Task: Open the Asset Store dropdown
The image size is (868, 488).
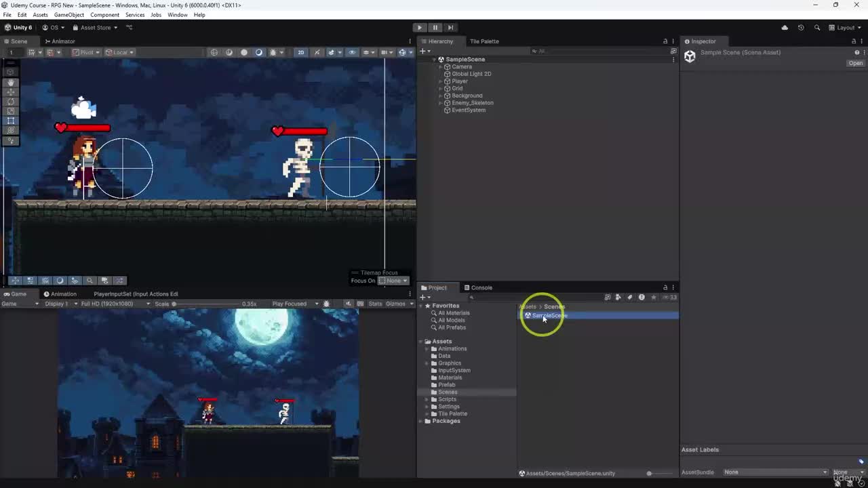Action: click(x=95, y=28)
